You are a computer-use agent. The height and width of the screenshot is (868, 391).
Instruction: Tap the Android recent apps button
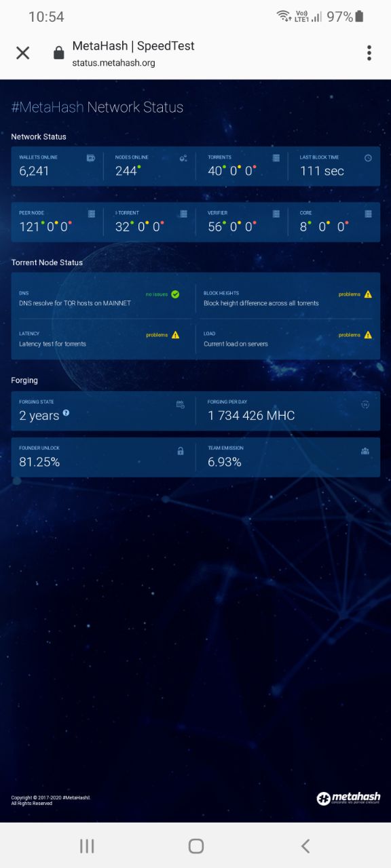point(87,846)
